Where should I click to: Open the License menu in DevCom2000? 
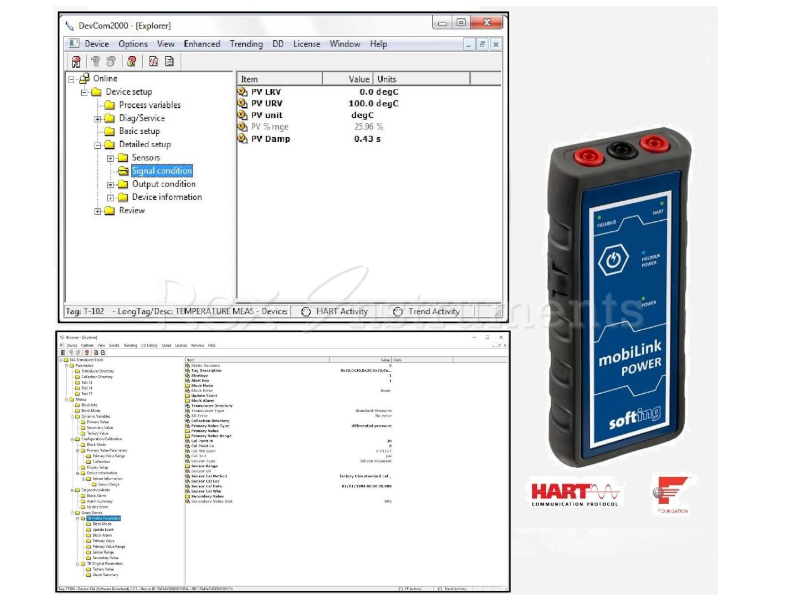(x=306, y=44)
